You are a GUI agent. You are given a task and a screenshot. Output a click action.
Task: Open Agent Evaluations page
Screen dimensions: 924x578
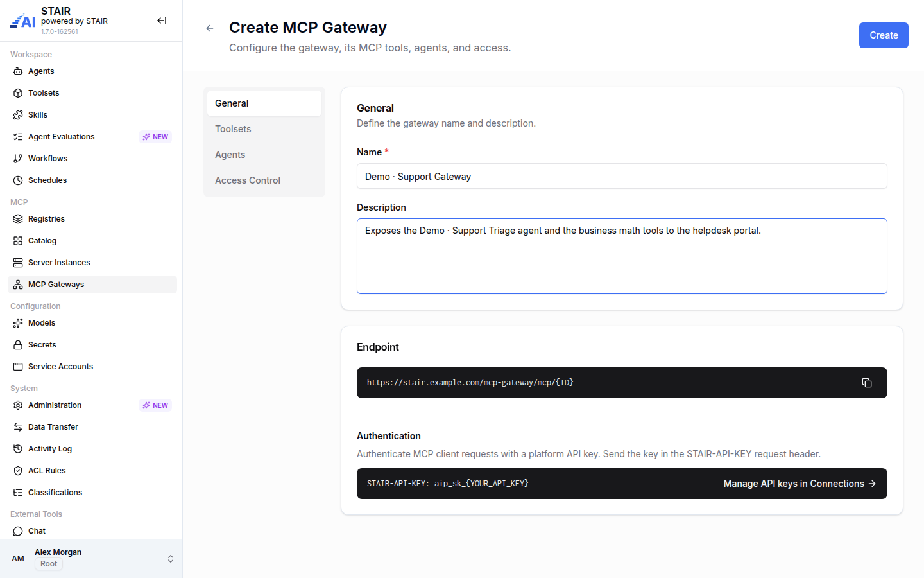[92, 137]
